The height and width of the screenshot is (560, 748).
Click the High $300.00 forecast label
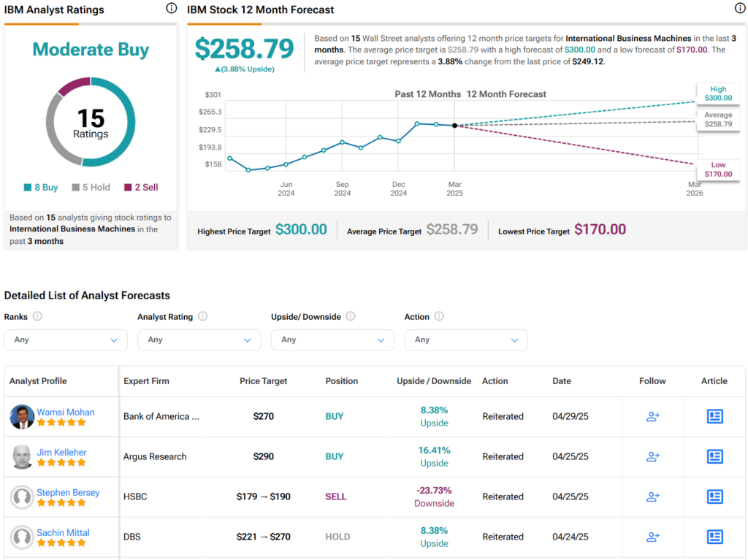(717, 93)
